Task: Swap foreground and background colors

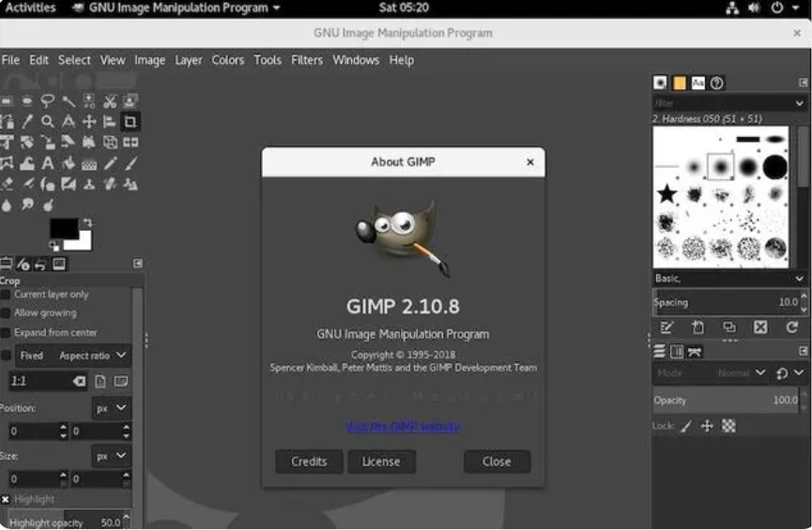Action: pyautogui.click(x=87, y=222)
